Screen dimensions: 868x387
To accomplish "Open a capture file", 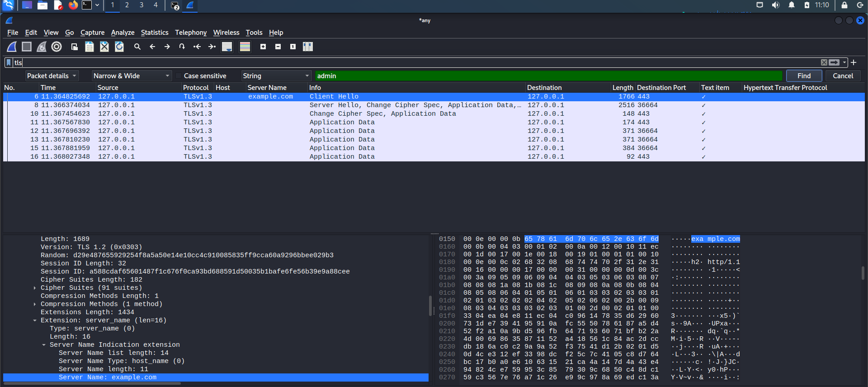I will [x=75, y=47].
